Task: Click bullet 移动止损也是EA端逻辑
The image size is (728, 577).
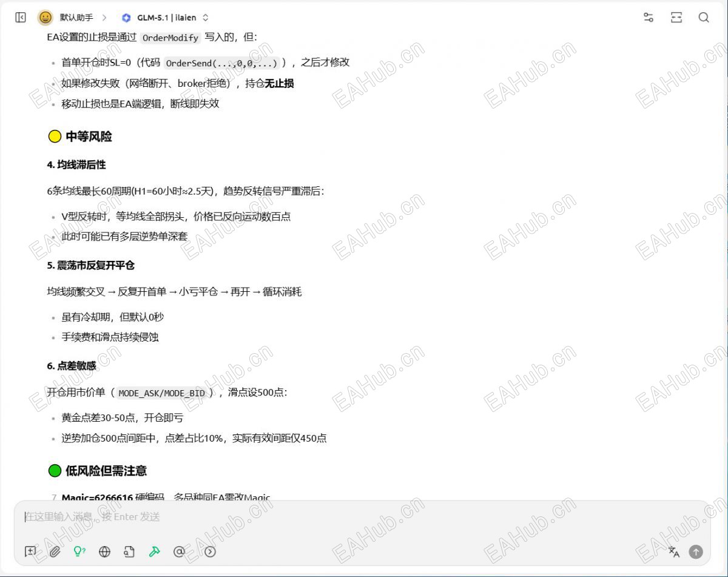Action: click(140, 104)
